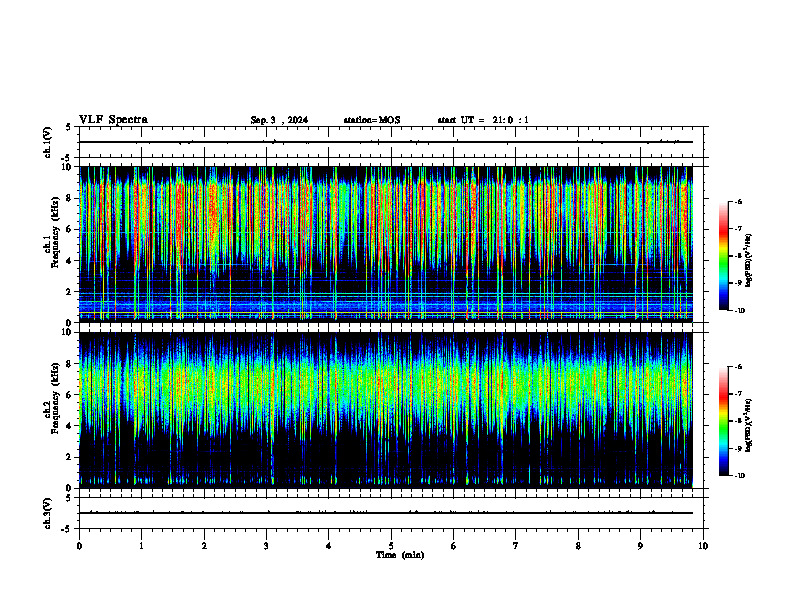Click time axis tick label "8" below ch.3
This screenshot has width=792, height=612.
578,546
